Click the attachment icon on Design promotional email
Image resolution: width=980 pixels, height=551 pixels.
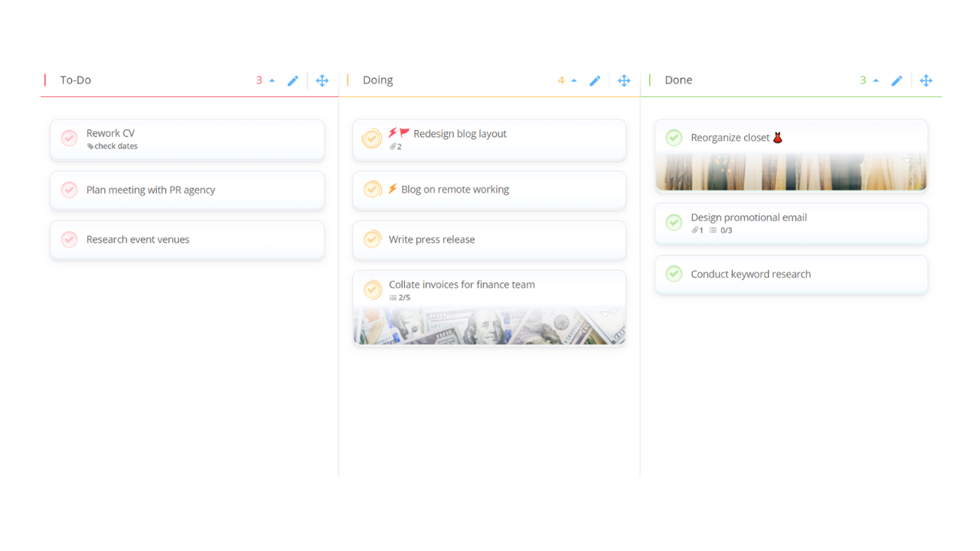(x=695, y=230)
